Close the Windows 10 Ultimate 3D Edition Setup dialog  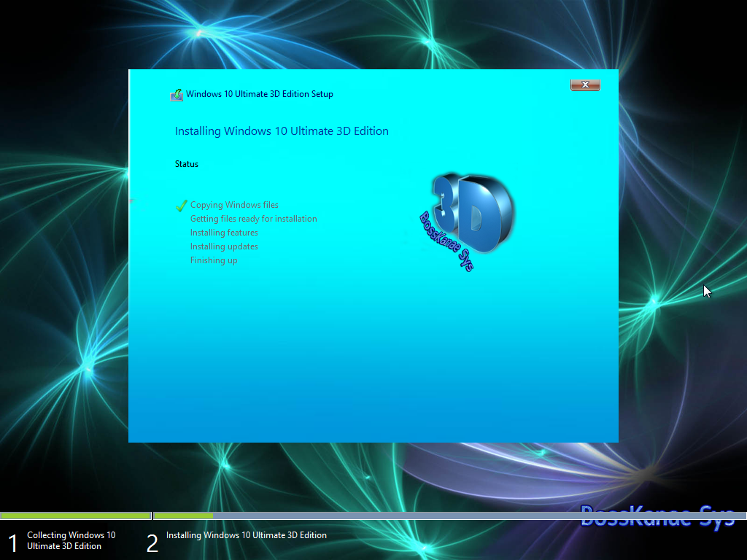(x=585, y=85)
